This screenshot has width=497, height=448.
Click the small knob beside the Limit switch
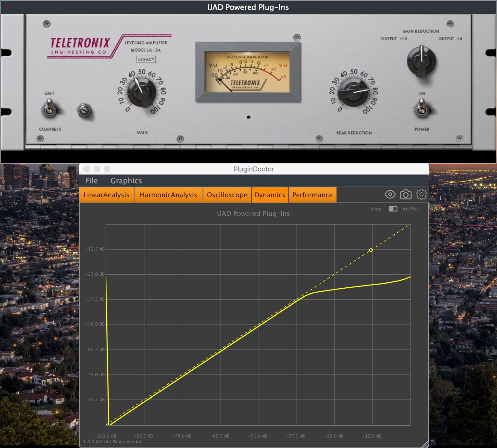(x=84, y=110)
